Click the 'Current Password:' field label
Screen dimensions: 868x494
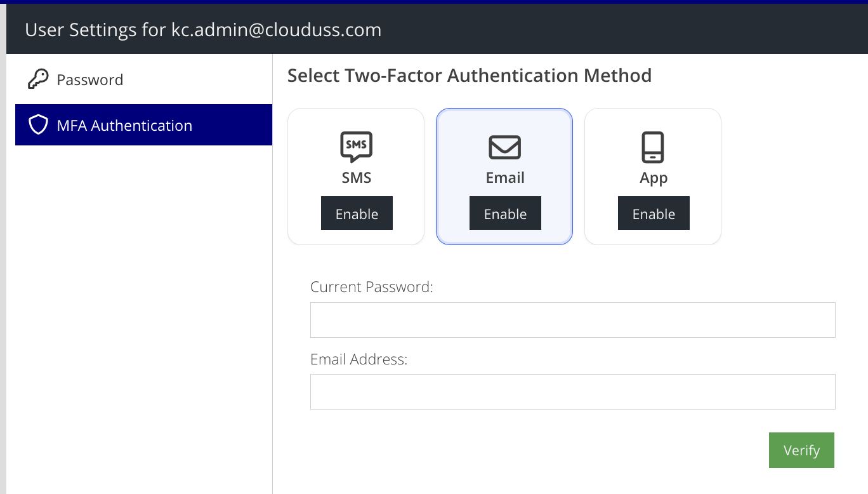coord(371,287)
